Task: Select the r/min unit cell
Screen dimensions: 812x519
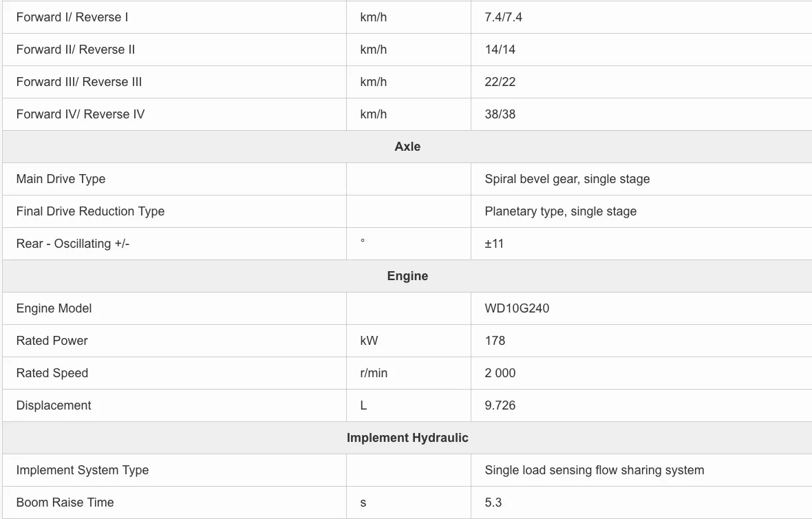Action: (x=374, y=373)
